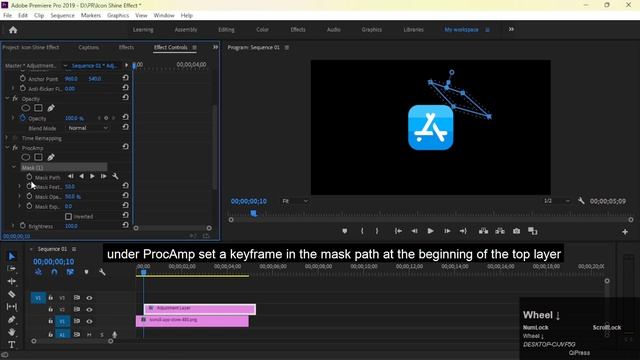Select the Slip tool
This screenshot has width=640, height=360.
tap(12, 307)
